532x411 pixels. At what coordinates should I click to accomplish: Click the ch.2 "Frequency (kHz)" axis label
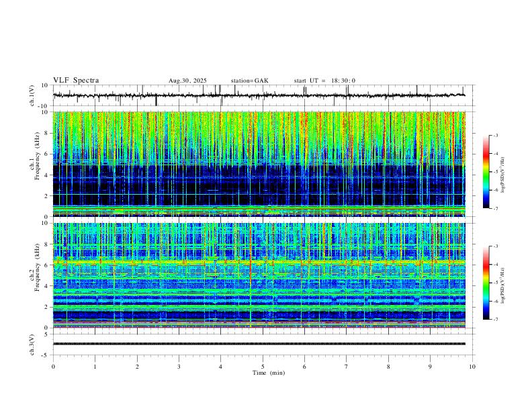point(37,267)
